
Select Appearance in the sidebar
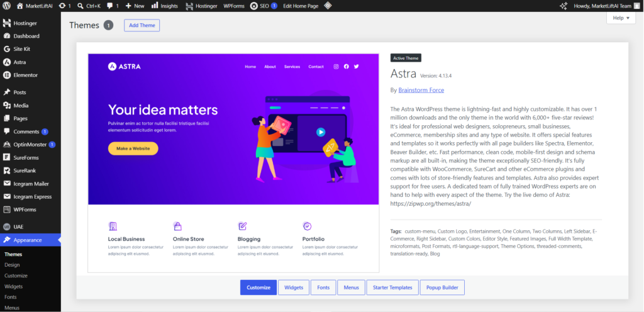coord(30,240)
